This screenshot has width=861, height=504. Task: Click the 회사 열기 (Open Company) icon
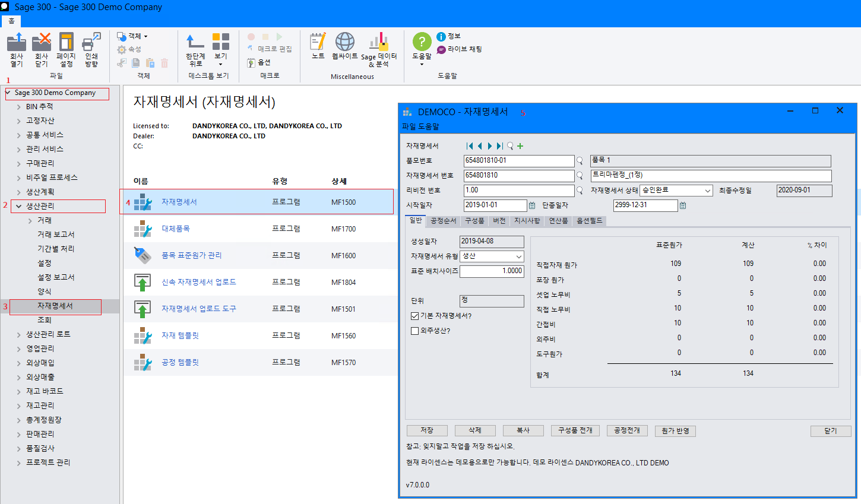[17, 43]
